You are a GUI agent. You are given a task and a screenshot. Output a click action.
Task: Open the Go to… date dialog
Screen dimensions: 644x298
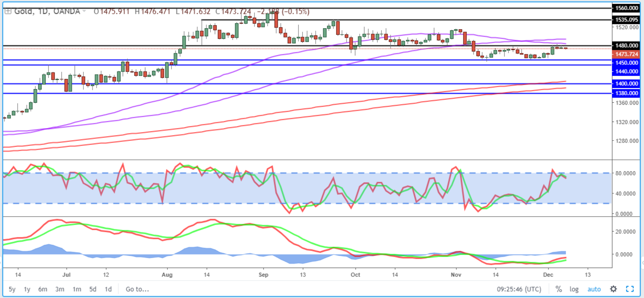(x=137, y=289)
